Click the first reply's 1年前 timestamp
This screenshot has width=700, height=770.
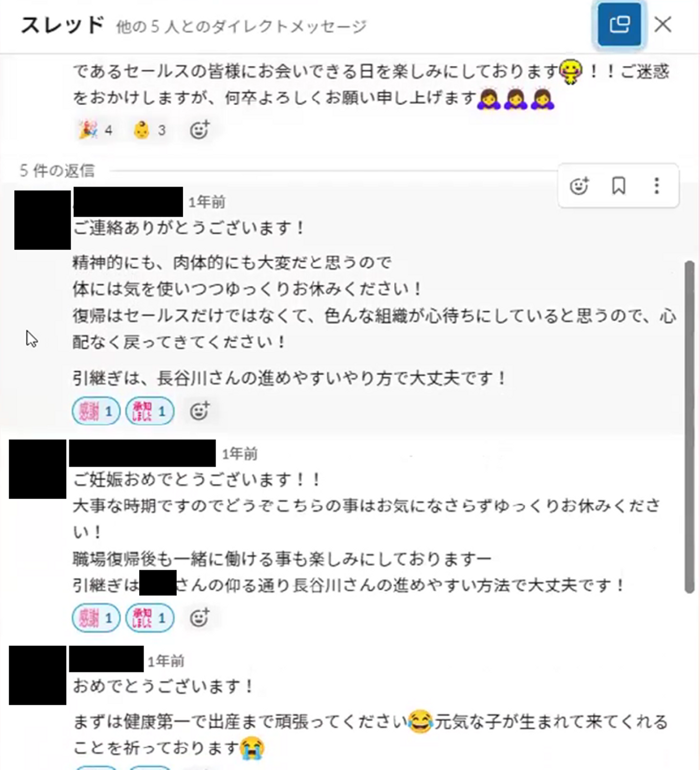pyautogui.click(x=207, y=202)
